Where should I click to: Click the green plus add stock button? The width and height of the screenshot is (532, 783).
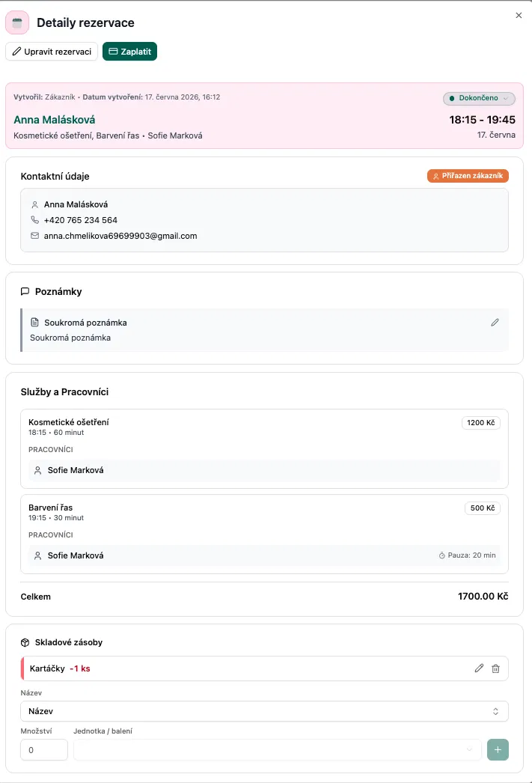click(498, 749)
